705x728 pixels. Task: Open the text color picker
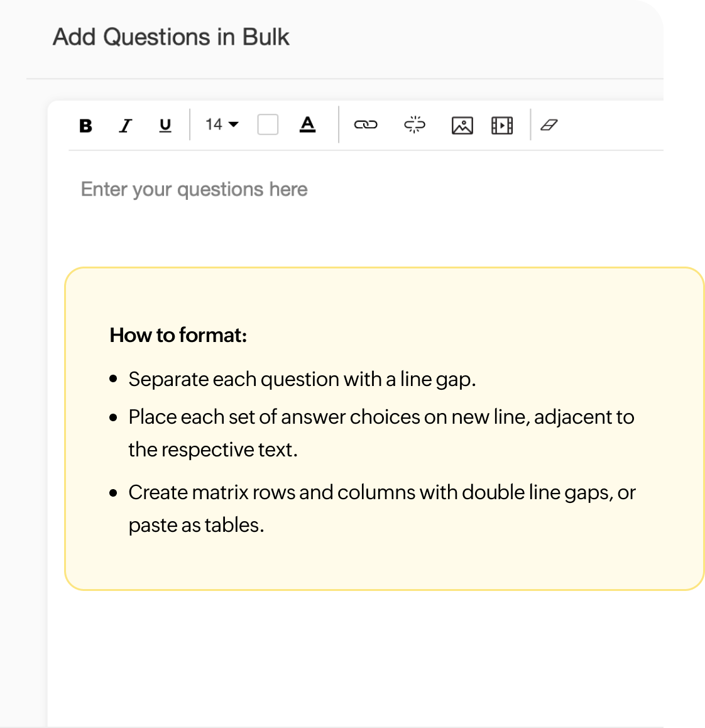[x=308, y=125]
